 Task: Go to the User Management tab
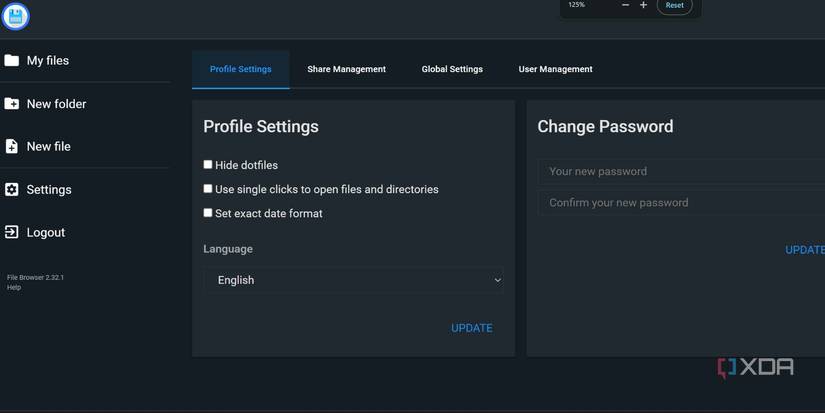point(555,69)
